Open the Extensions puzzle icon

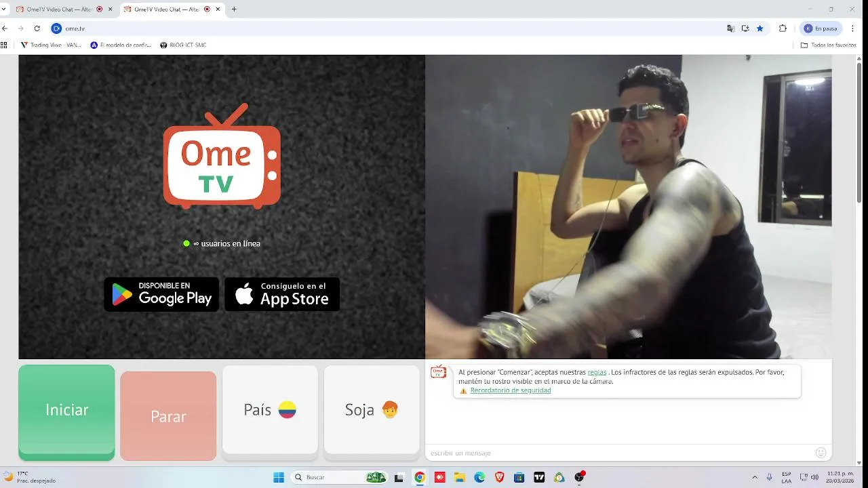click(x=783, y=28)
